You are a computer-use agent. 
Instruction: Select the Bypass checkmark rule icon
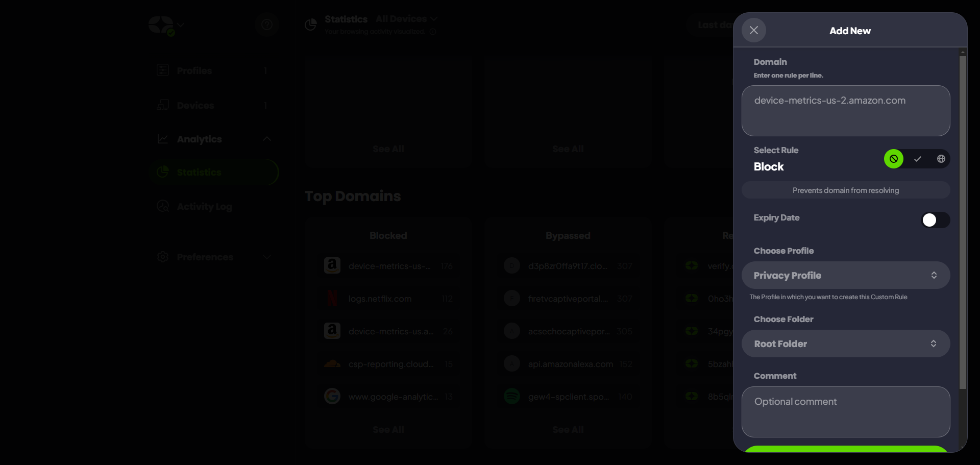(x=917, y=159)
